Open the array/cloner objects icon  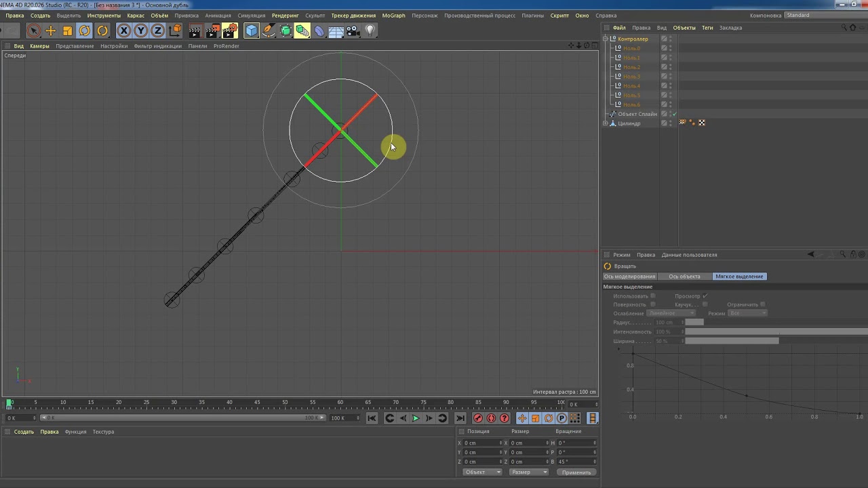302,30
